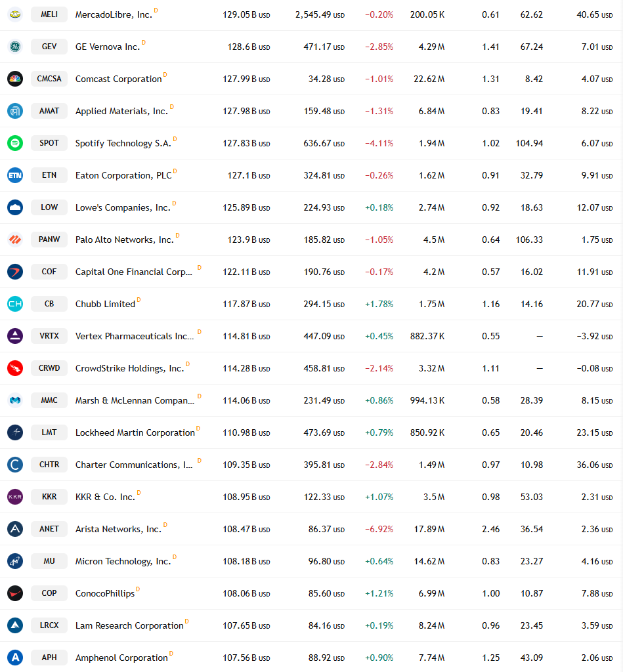Click market cap 129.05 B USD

[x=247, y=15]
